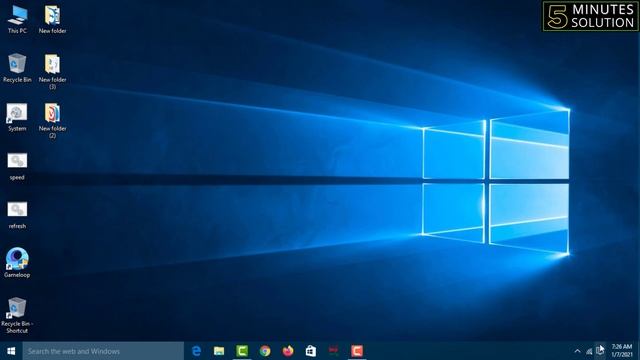The width and height of the screenshot is (640, 360).
Task: Select the This PC desktop icon
Action: [17, 19]
